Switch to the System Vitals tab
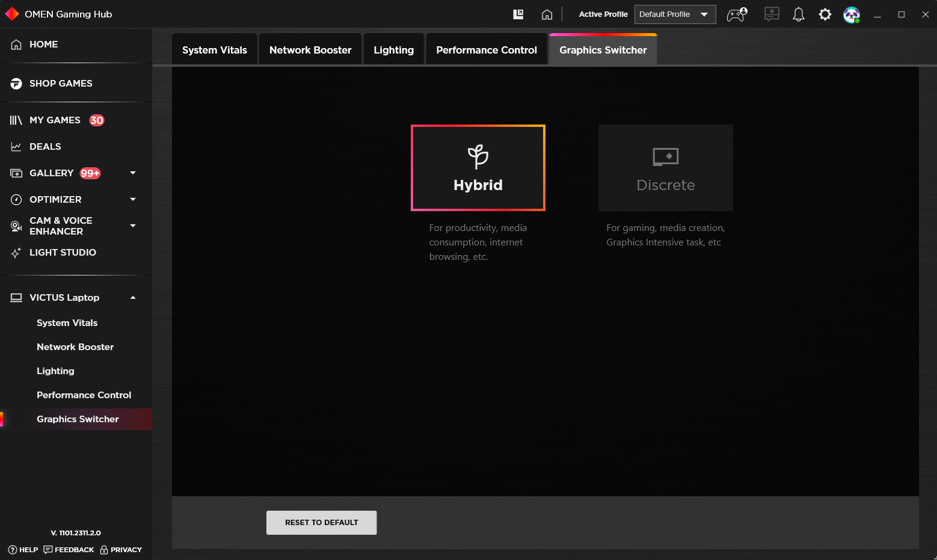 [215, 50]
